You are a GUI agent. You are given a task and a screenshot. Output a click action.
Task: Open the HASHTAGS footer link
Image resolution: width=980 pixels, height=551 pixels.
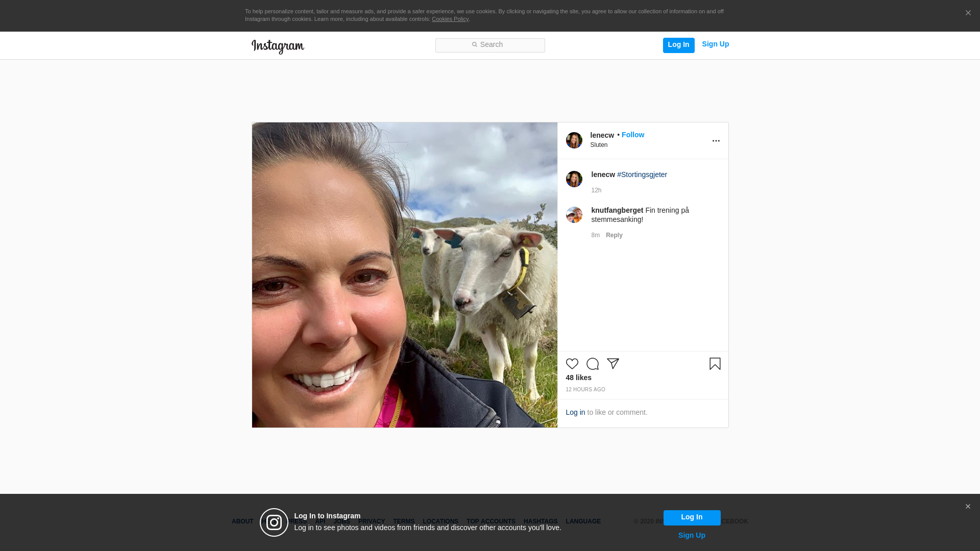coord(540,521)
